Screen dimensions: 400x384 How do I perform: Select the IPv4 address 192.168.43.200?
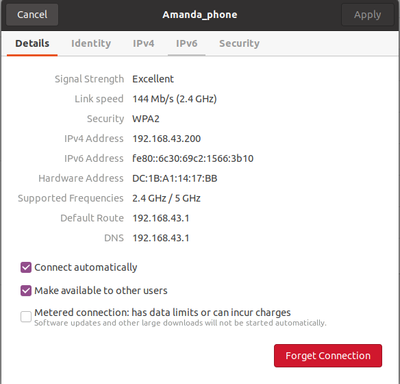click(167, 139)
